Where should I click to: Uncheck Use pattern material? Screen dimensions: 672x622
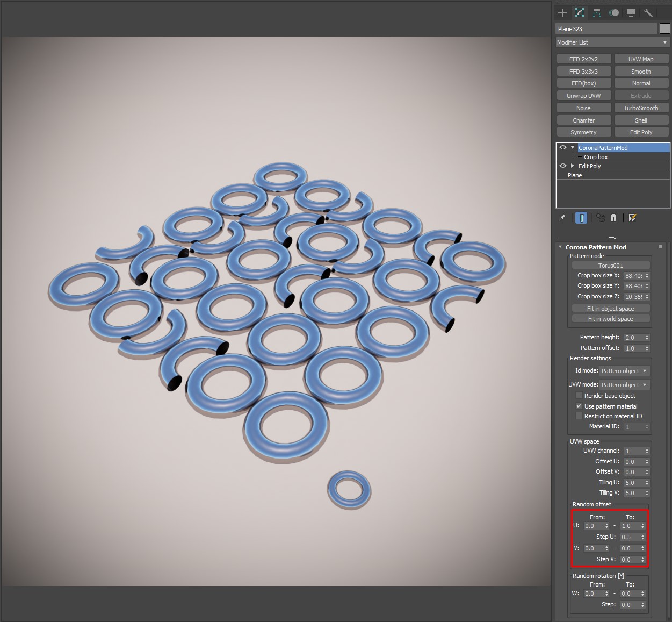pyautogui.click(x=579, y=406)
